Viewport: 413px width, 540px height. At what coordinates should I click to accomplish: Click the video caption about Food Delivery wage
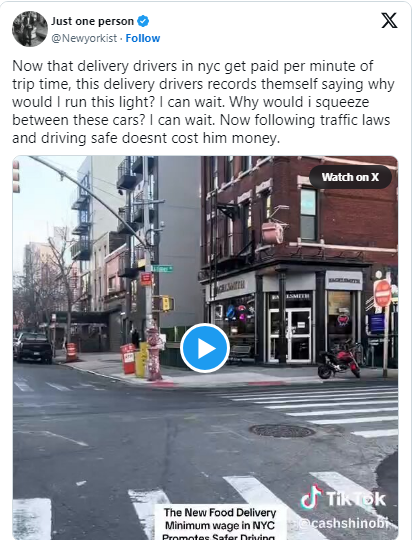[220, 523]
